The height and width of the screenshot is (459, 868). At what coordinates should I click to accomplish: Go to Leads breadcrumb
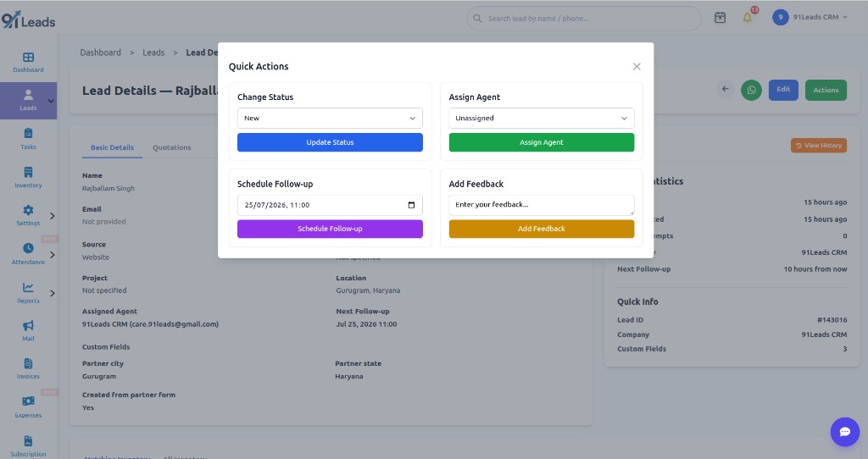point(153,53)
